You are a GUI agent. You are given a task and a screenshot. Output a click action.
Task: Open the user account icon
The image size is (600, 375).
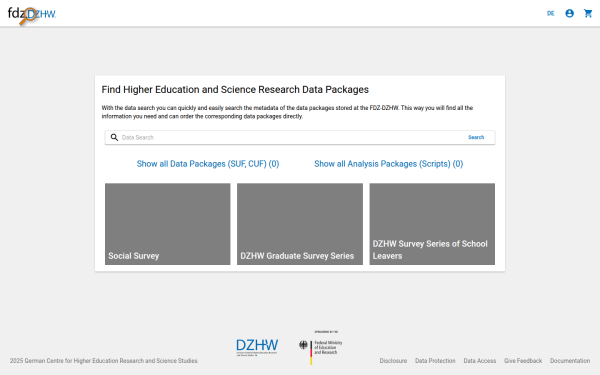pos(569,13)
